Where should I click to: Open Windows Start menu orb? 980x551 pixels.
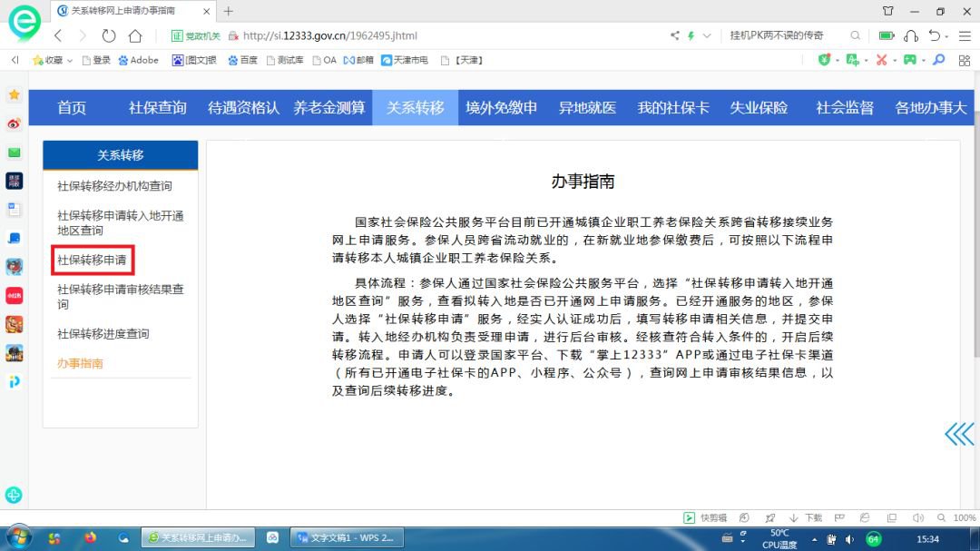(x=19, y=538)
